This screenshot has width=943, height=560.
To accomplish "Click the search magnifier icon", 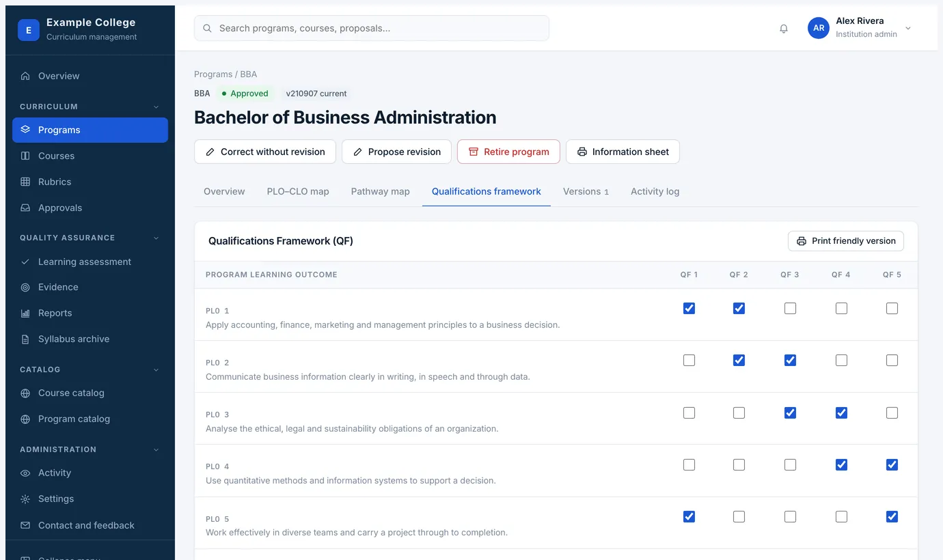I will coord(208,29).
